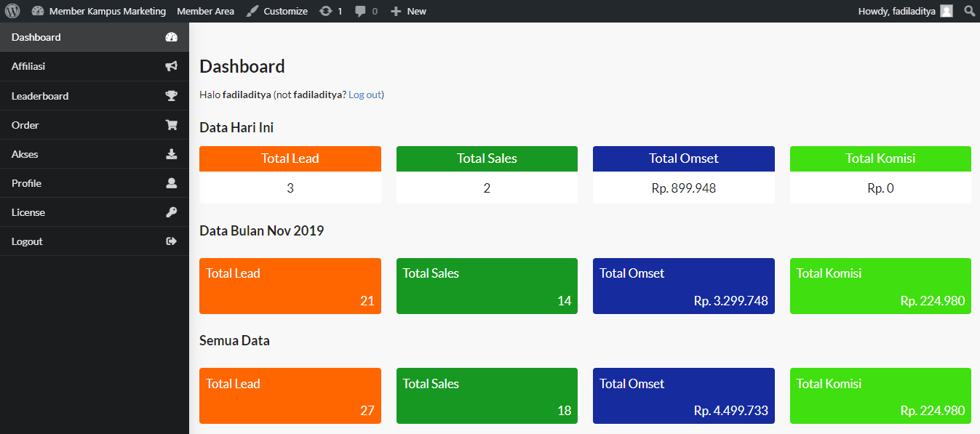
Task: Open the Howdy, fadiladitya account menu
Action: pyautogui.click(x=896, y=11)
